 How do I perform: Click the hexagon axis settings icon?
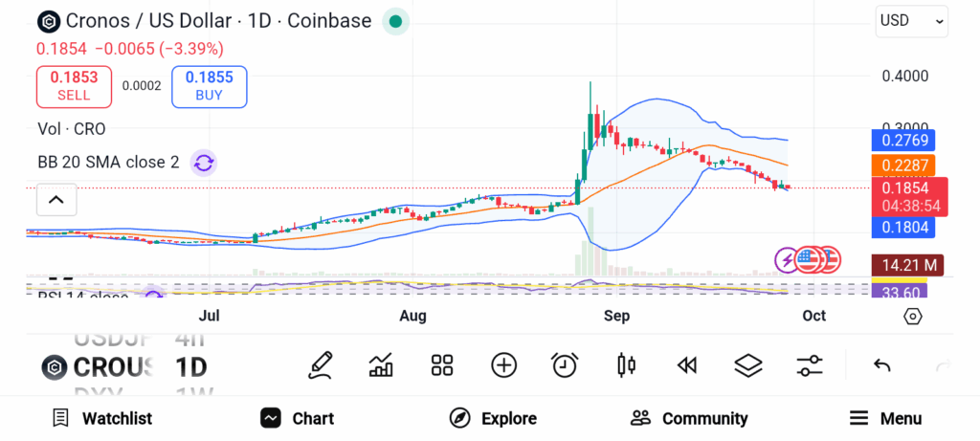912,317
